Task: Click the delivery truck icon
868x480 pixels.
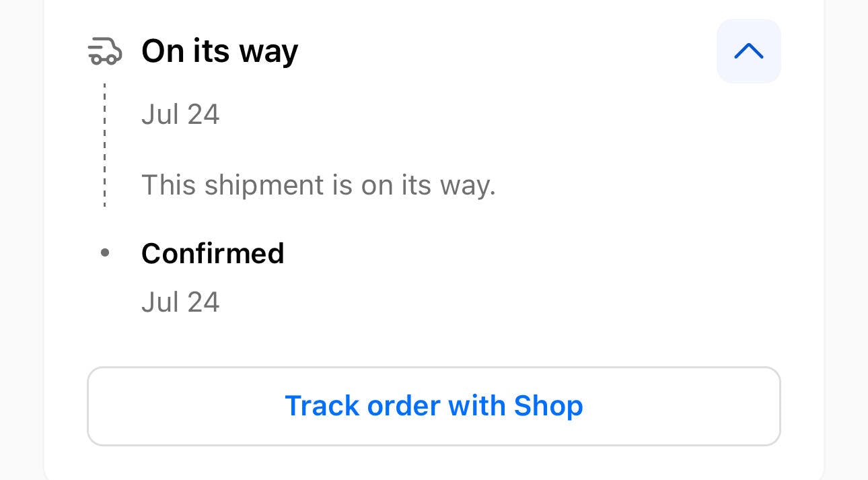Action: tap(105, 51)
